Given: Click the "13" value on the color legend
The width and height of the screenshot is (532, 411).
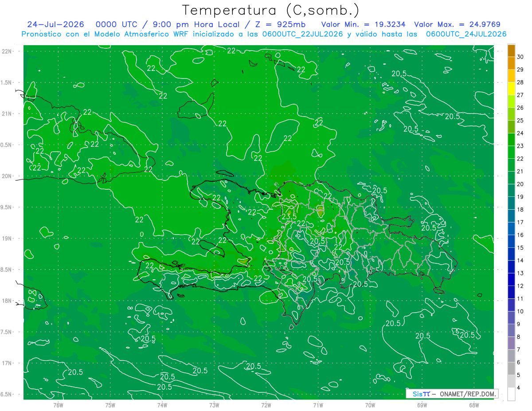Looking at the screenshot, I should 520,273.
